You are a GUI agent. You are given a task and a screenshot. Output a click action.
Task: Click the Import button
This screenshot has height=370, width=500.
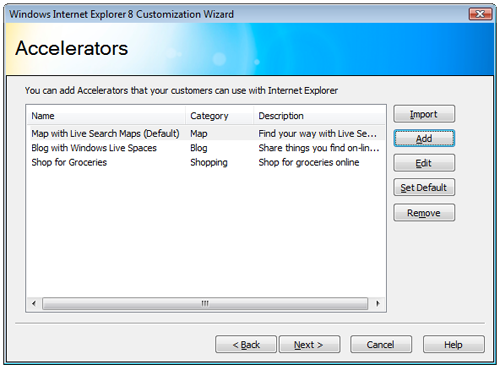tap(424, 114)
